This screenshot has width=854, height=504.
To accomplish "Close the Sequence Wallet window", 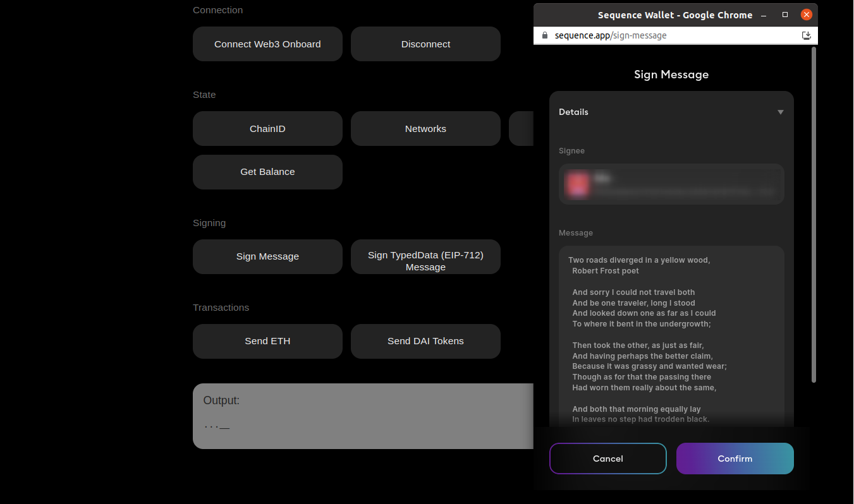I will (x=807, y=15).
